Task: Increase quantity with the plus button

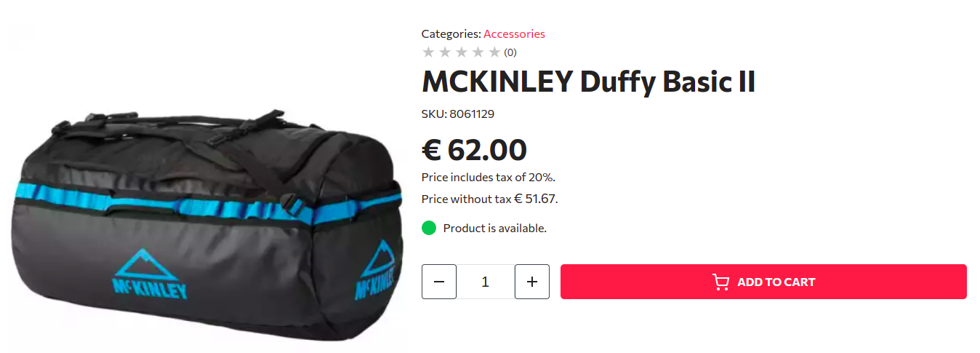Action: 532,282
